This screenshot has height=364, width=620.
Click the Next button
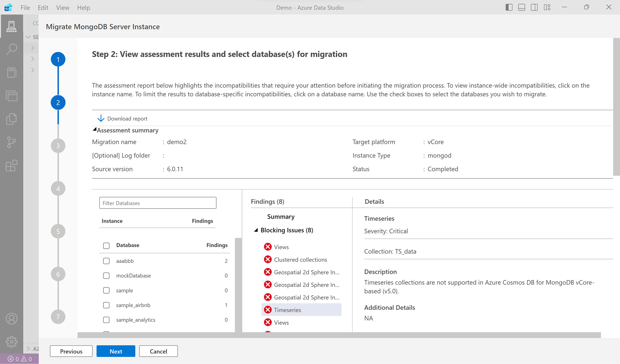(116, 351)
